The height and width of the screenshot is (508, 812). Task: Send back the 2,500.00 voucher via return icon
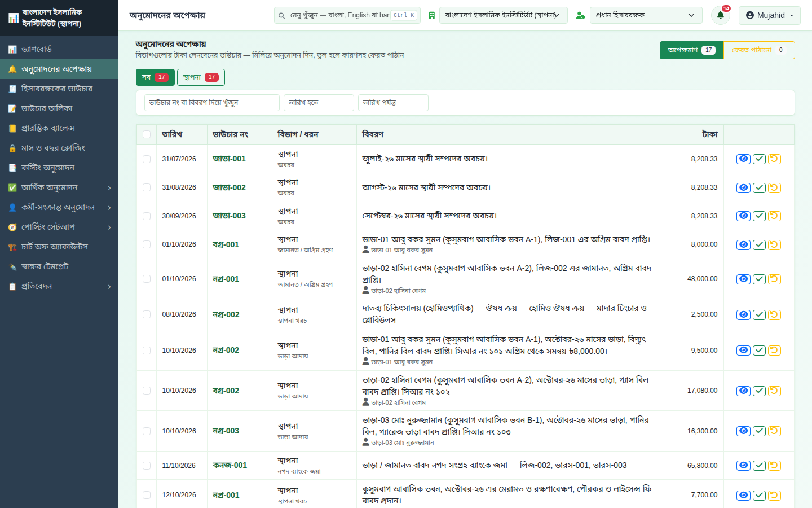click(774, 314)
